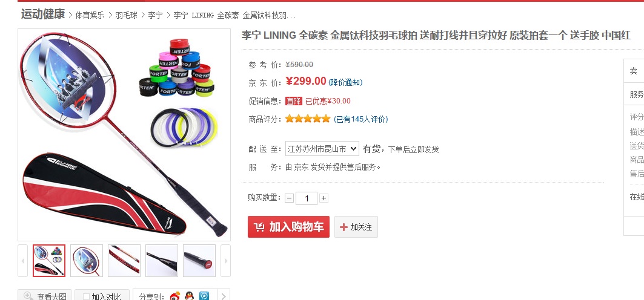Open the 体育娱乐 breadcrumb
Screen dimensions: 644x300
tap(90, 16)
